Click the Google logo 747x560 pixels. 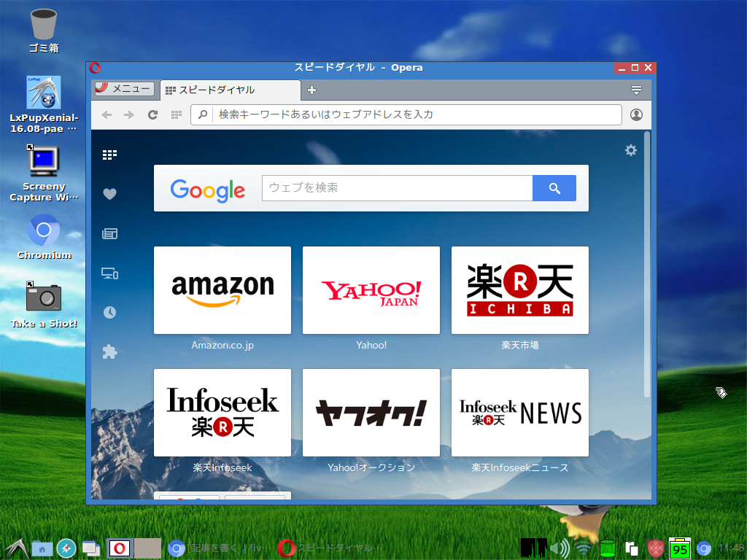point(208,190)
